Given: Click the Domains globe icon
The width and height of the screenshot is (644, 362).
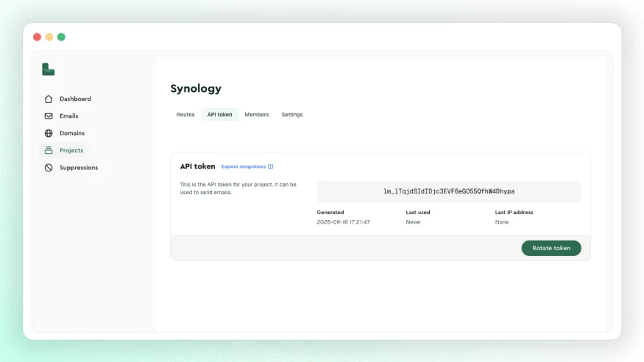Looking at the screenshot, I should coord(49,133).
